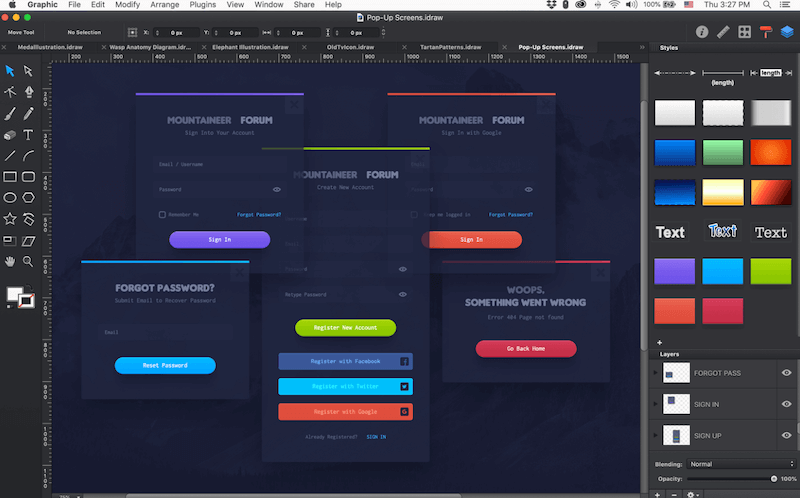The width and height of the screenshot is (800, 498).
Task: Tick the Remember Me checkbox
Action: (x=162, y=215)
